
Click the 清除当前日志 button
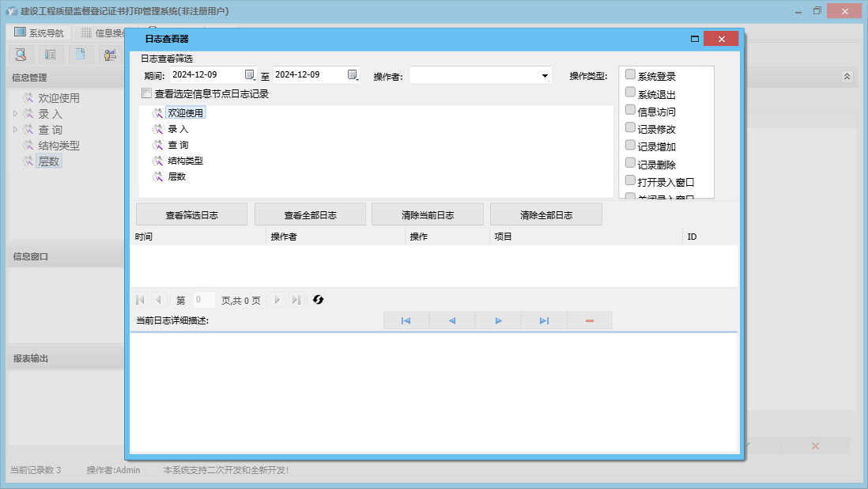[x=428, y=215]
